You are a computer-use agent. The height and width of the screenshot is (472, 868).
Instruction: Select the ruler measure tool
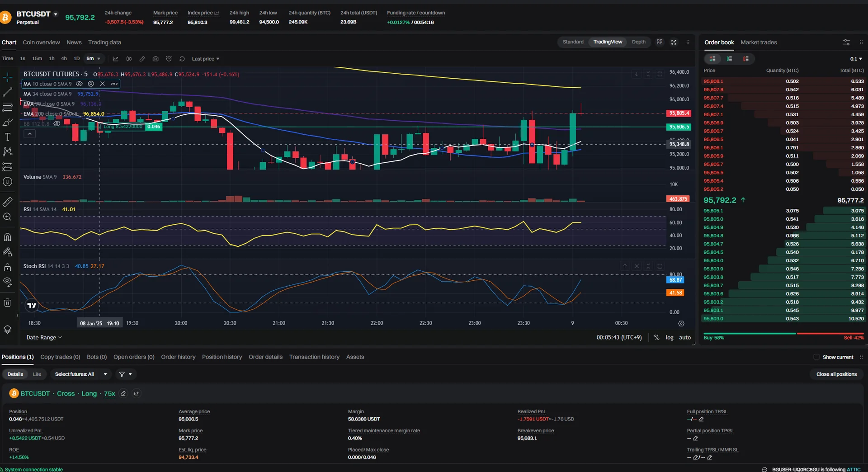[x=7, y=202]
